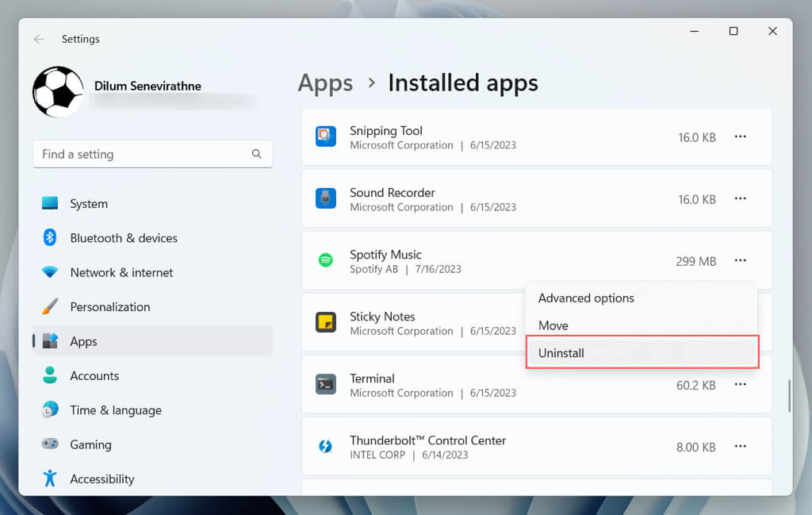Focus the Find a setting field
This screenshot has width=812, height=515.
[143, 154]
